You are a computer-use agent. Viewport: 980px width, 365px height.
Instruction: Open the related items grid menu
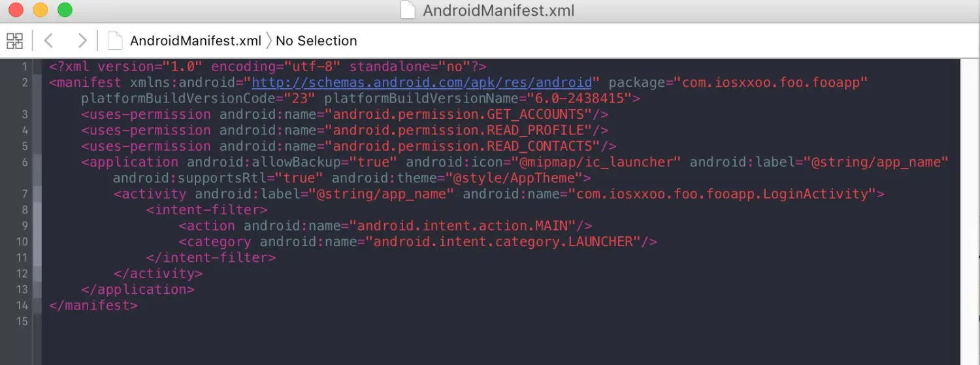[14, 40]
